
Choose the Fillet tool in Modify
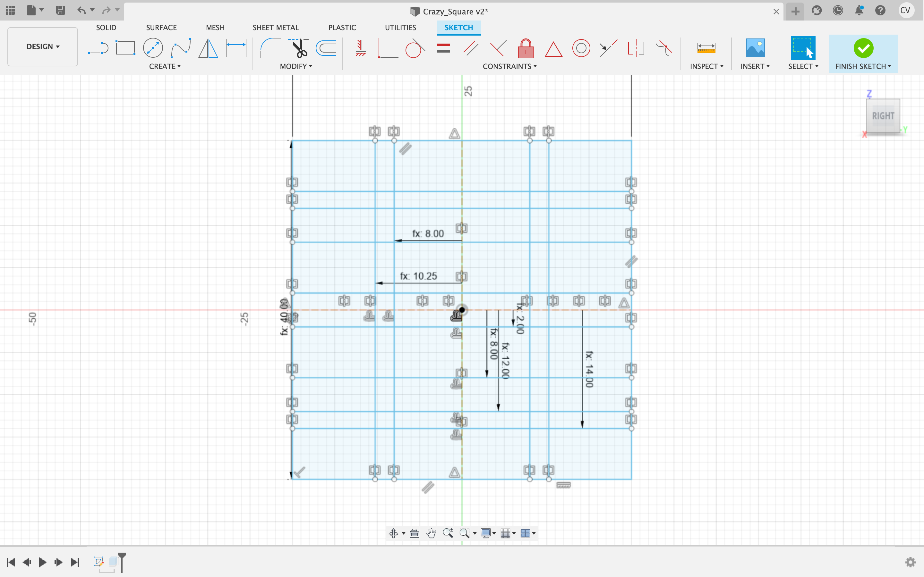[270, 48]
